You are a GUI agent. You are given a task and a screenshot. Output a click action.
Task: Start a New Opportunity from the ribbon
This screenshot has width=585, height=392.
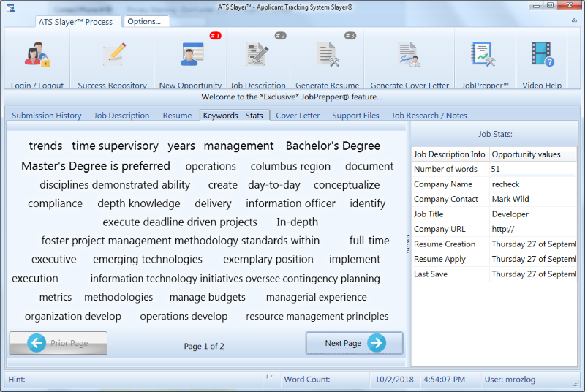click(192, 54)
